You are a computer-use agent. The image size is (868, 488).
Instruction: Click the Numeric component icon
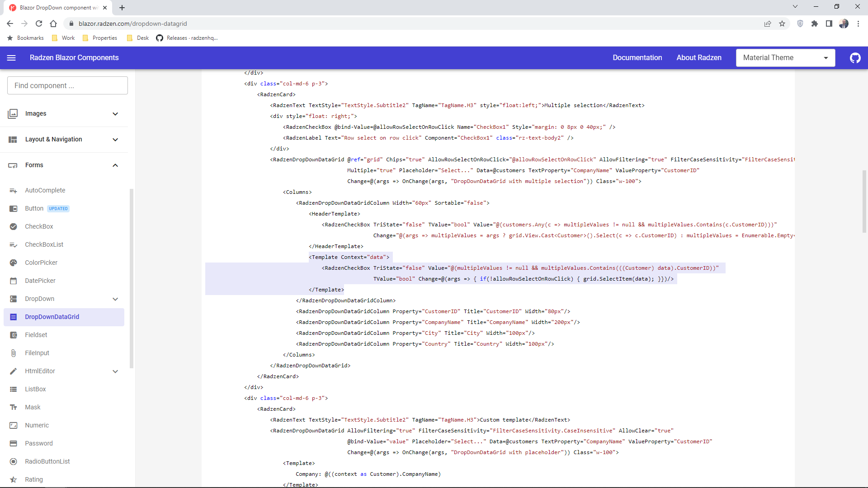[14, 425]
